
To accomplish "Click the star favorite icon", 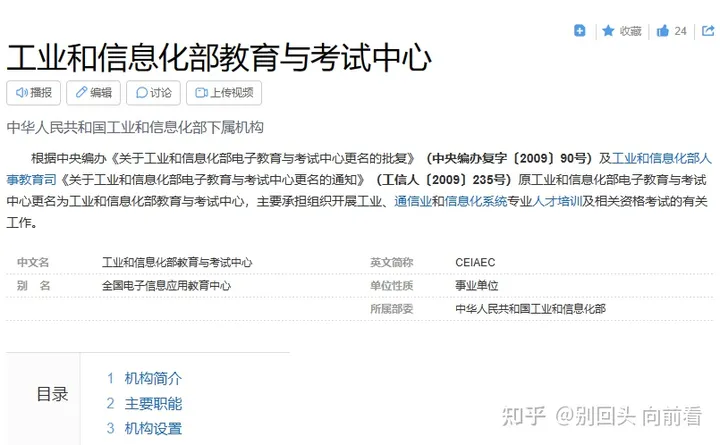I will 608,31.
